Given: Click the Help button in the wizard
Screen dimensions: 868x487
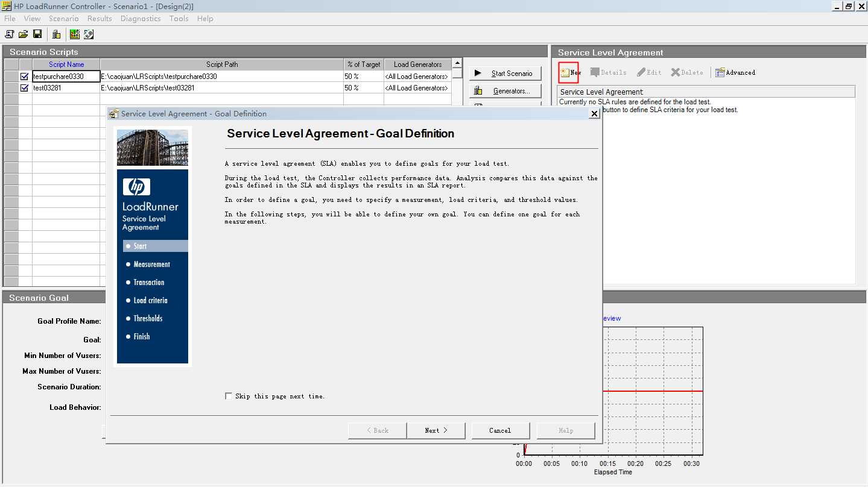Looking at the screenshot, I should (x=566, y=430).
